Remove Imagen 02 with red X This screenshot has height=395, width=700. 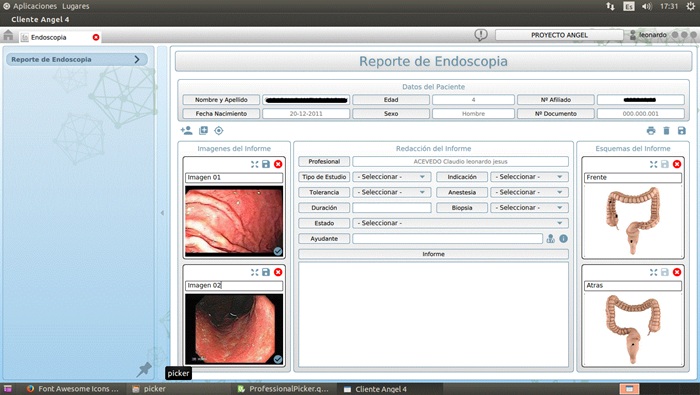(x=278, y=272)
